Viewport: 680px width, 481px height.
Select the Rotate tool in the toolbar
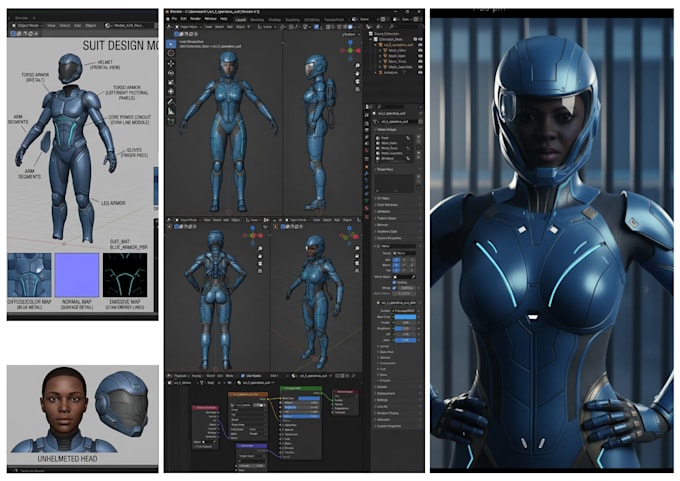click(x=171, y=73)
